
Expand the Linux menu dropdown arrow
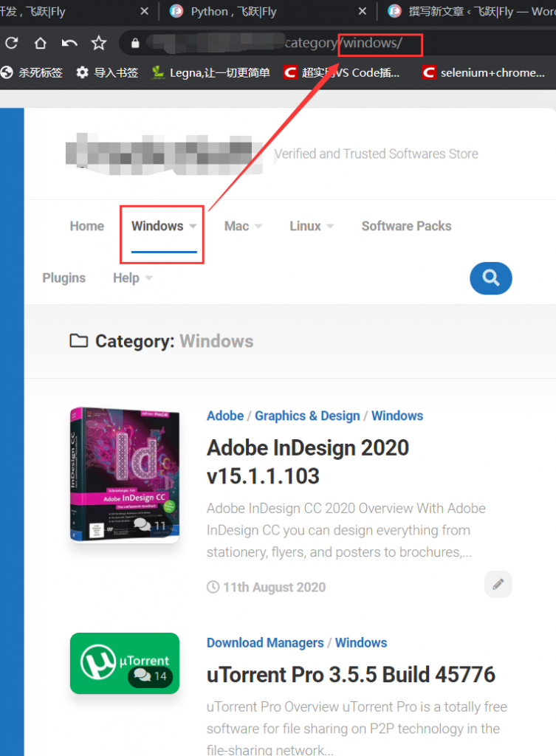coord(330,226)
